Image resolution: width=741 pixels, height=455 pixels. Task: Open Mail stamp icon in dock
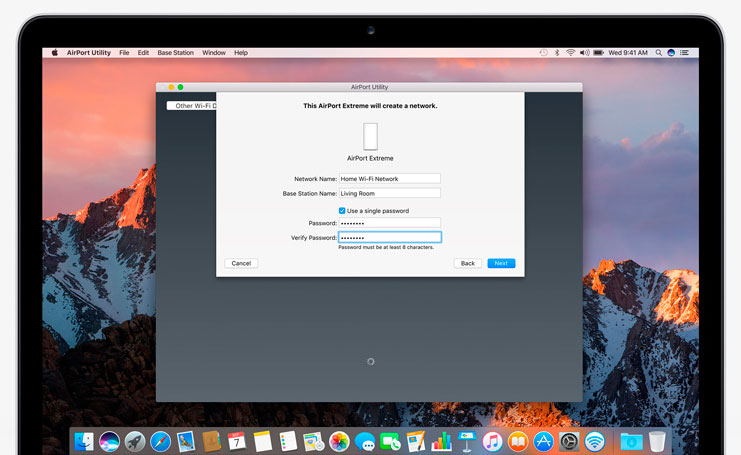pyautogui.click(x=186, y=442)
